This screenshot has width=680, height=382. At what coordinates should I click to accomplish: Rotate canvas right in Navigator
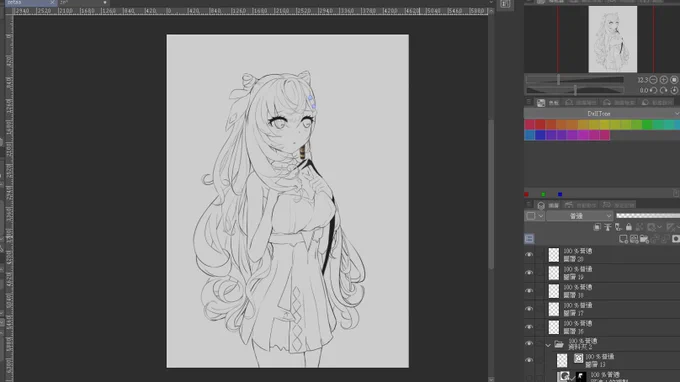coord(664,90)
